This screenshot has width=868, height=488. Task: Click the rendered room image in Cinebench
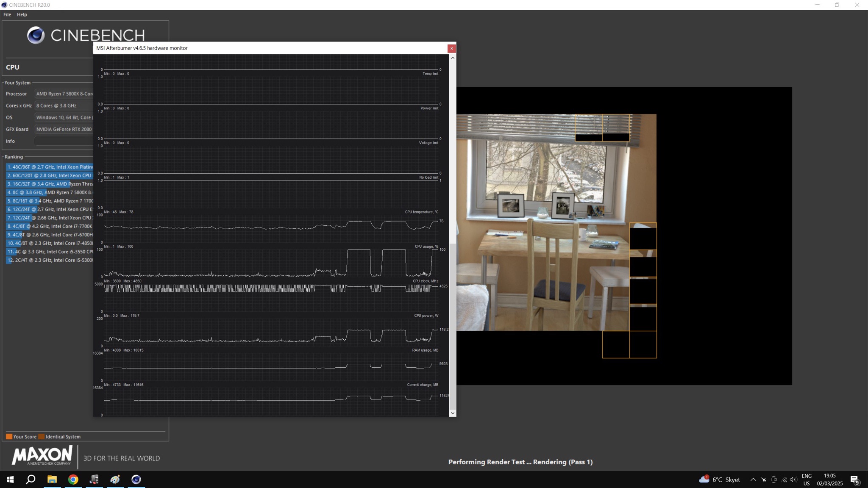pyautogui.click(x=556, y=222)
